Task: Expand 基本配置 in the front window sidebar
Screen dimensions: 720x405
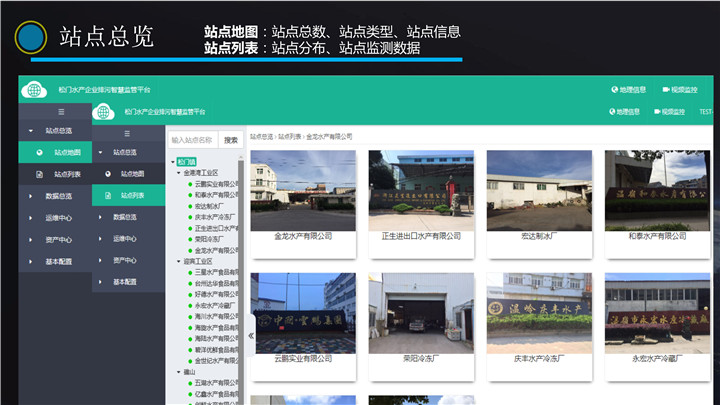Action: tap(129, 282)
